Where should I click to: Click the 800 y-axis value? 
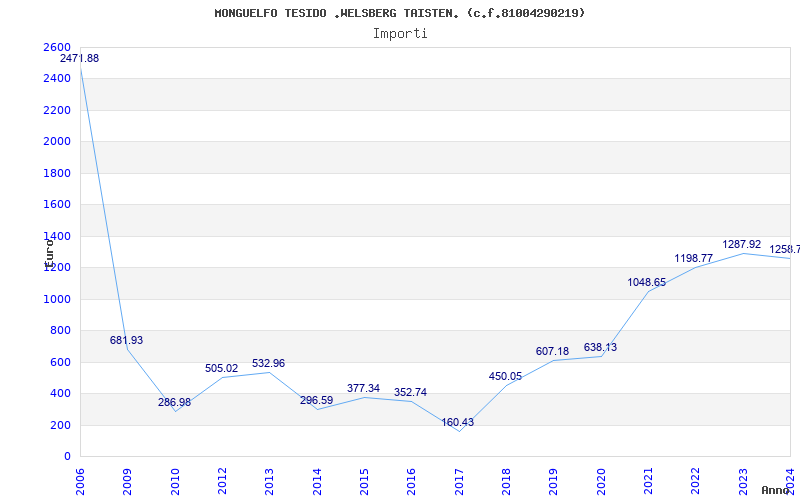pos(60,331)
